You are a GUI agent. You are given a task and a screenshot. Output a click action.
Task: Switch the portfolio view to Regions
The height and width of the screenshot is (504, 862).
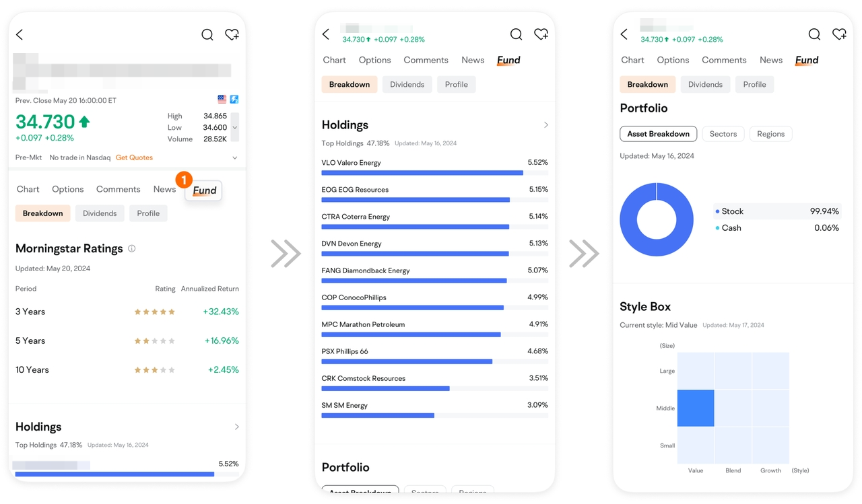pyautogui.click(x=771, y=134)
